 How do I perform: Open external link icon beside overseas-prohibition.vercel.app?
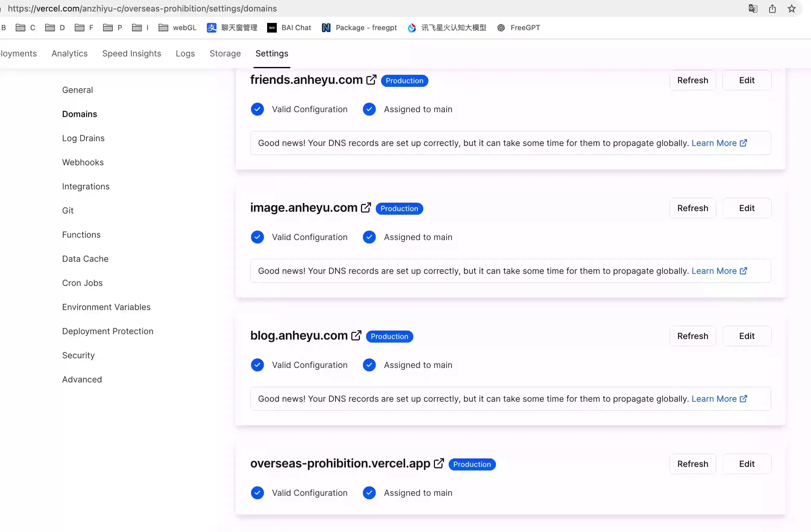439,463
